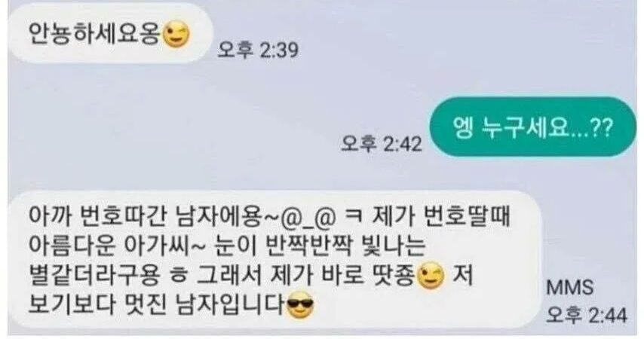Select the 안농하세요옹 message bubble
Viewport: 644px width, 339px height.
(110, 34)
